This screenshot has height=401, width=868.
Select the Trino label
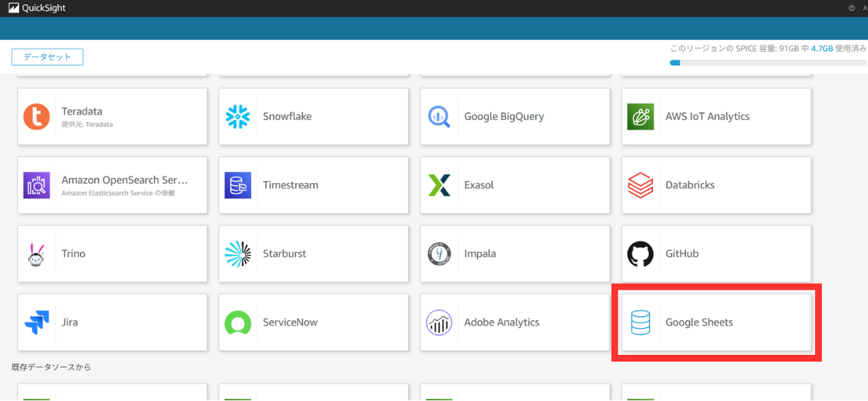point(73,254)
